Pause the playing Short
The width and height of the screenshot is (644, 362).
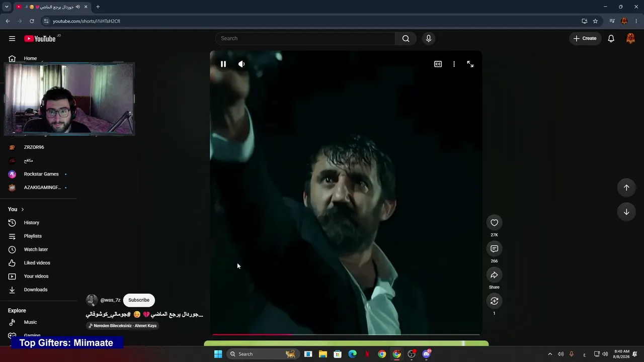[223, 64]
